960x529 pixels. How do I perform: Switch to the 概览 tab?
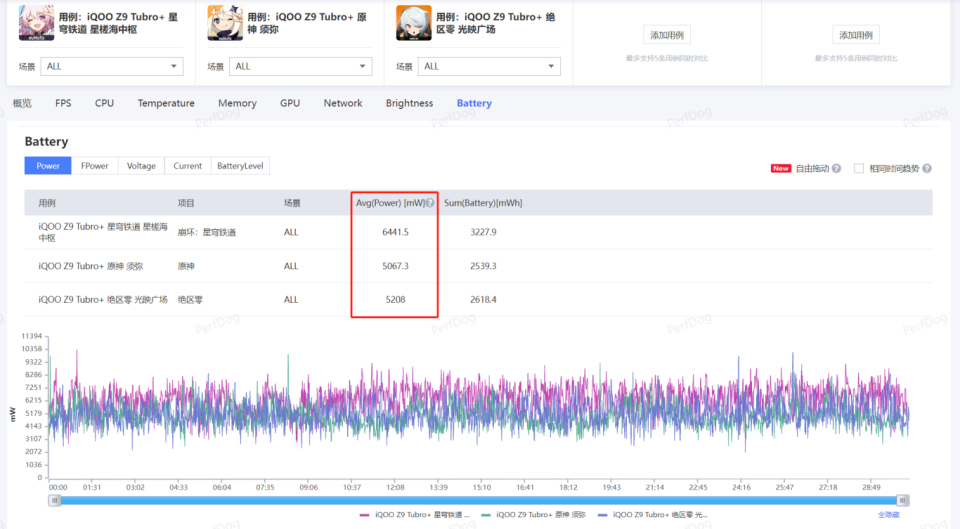coord(22,103)
